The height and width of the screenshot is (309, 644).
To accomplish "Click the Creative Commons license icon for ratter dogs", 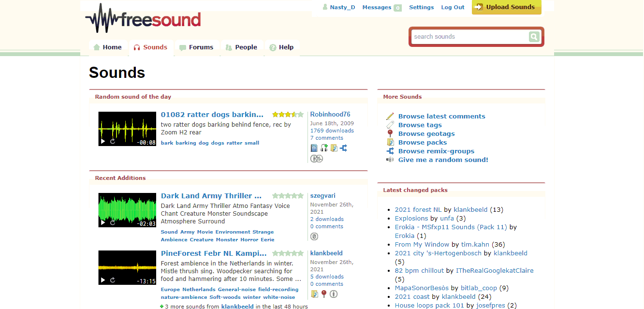I will [x=317, y=158].
